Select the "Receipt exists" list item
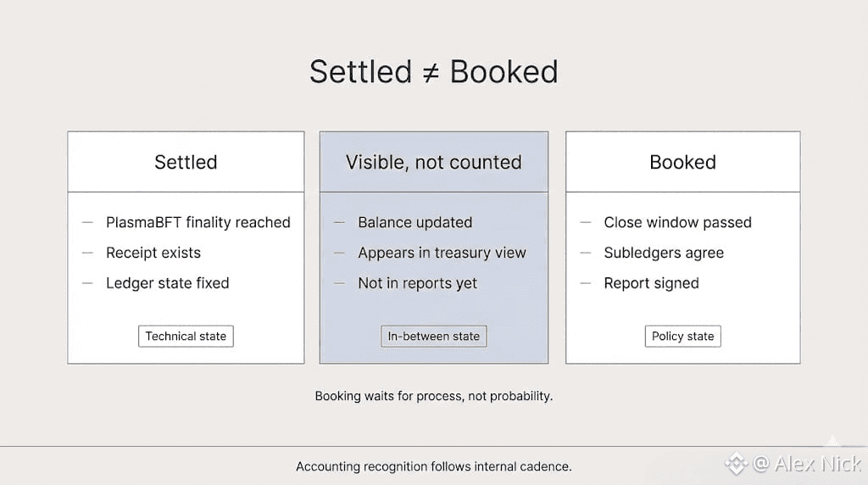The height and width of the screenshot is (485, 868). pyautogui.click(x=153, y=253)
